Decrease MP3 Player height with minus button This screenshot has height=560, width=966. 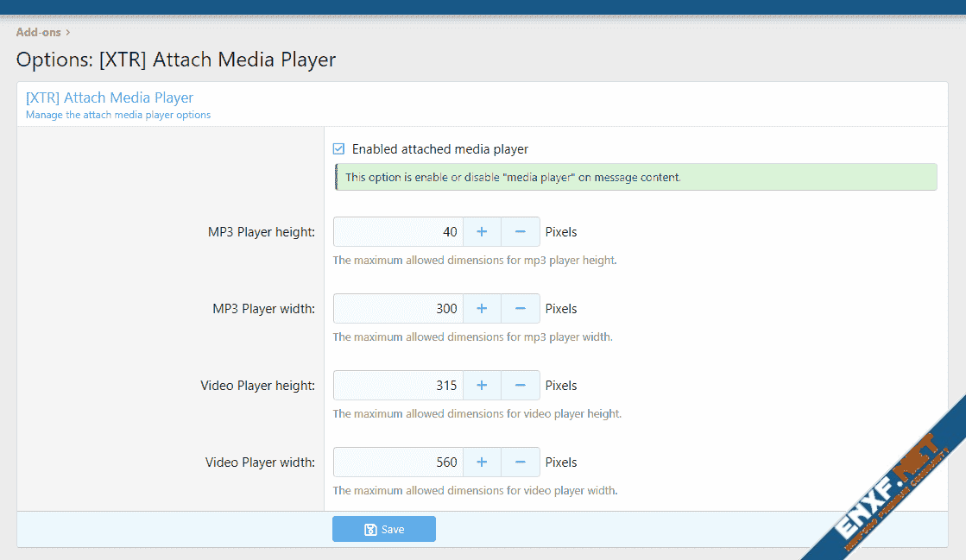521,232
